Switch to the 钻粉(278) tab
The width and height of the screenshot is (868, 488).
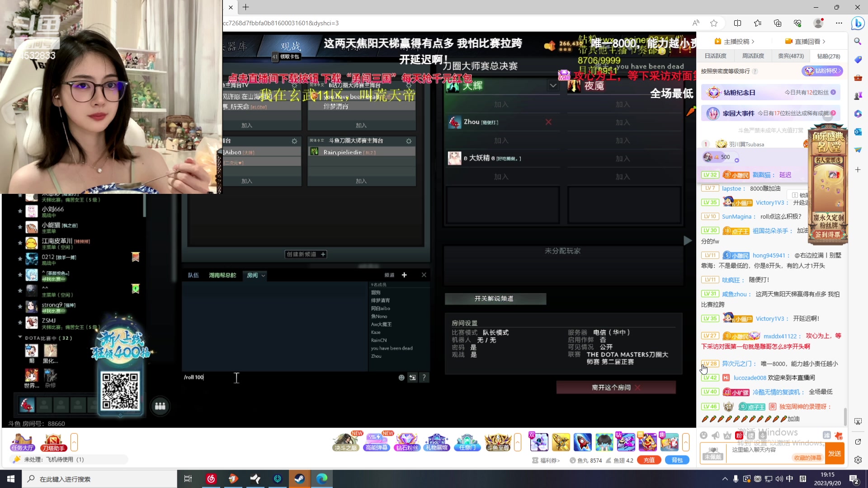[828, 56]
